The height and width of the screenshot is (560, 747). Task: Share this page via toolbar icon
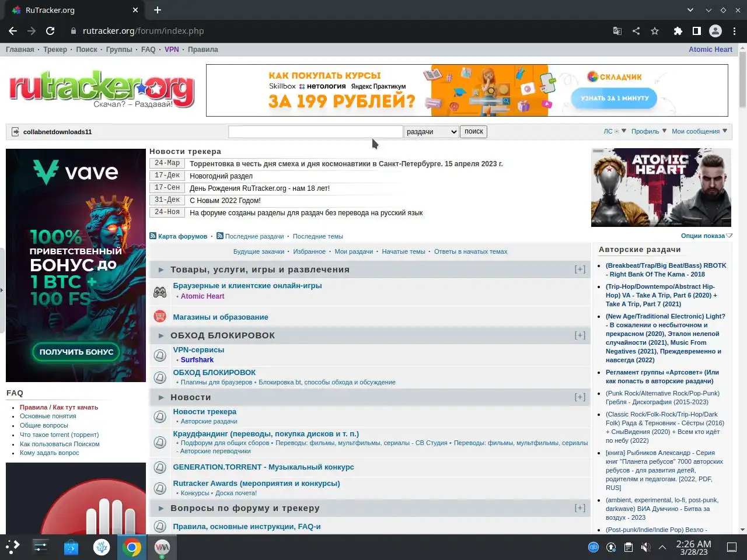pos(636,31)
